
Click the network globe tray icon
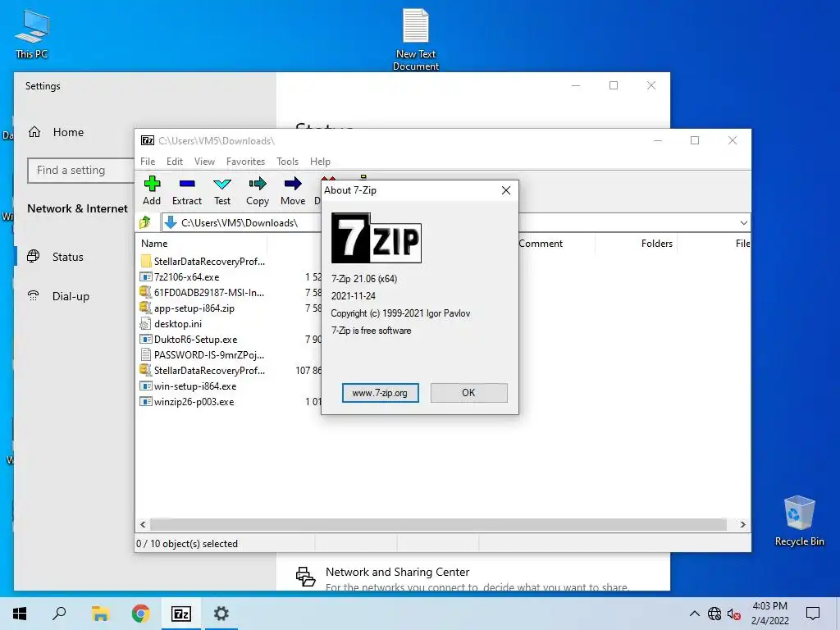pos(714,614)
